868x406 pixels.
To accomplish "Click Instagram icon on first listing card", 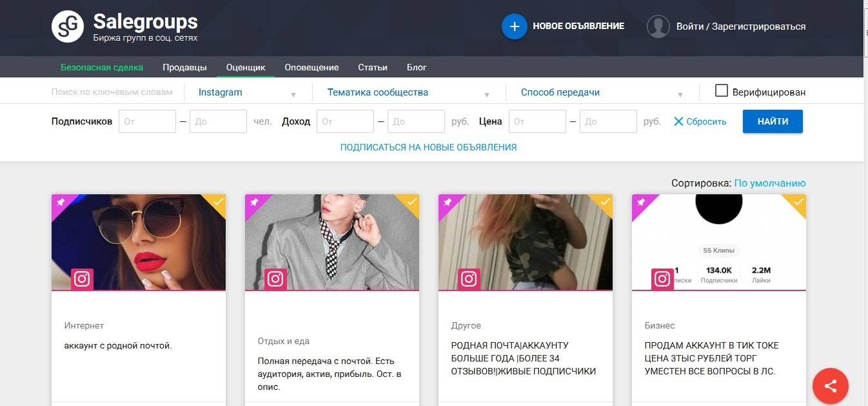I will [82, 279].
